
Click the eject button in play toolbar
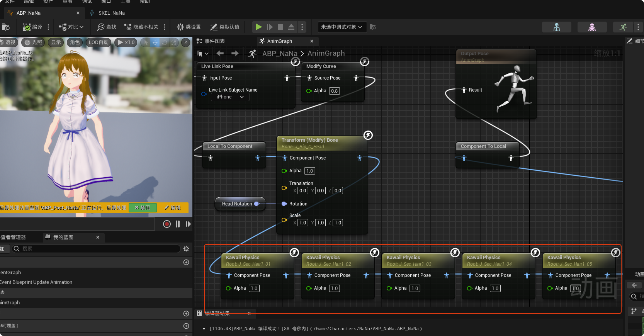(x=291, y=27)
